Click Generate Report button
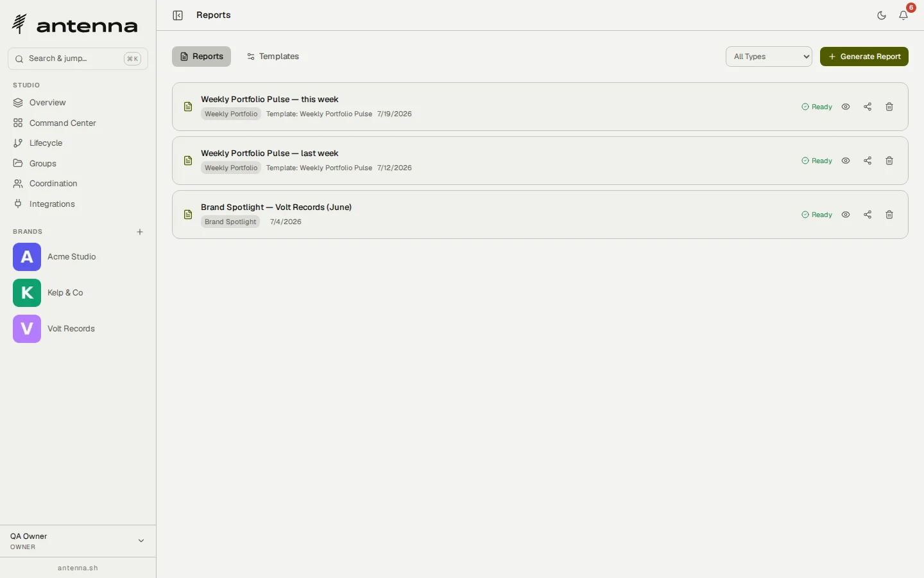924x578 pixels. click(x=864, y=57)
